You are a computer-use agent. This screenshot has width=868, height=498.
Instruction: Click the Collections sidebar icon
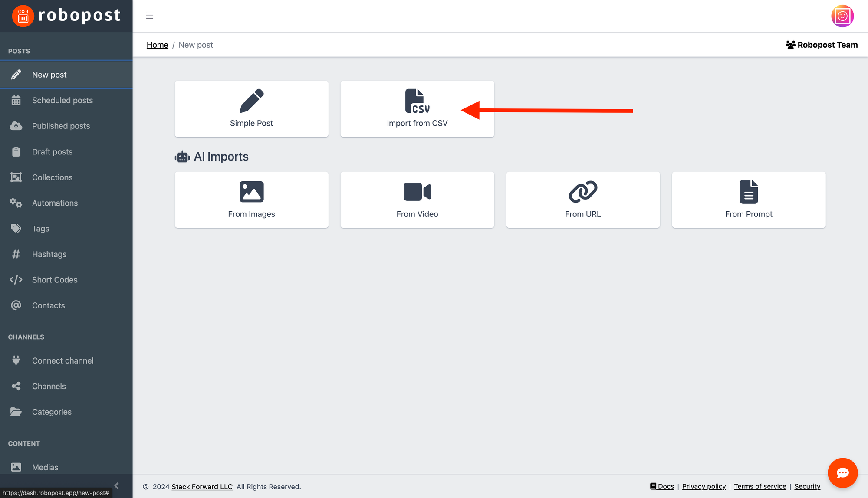coord(16,177)
